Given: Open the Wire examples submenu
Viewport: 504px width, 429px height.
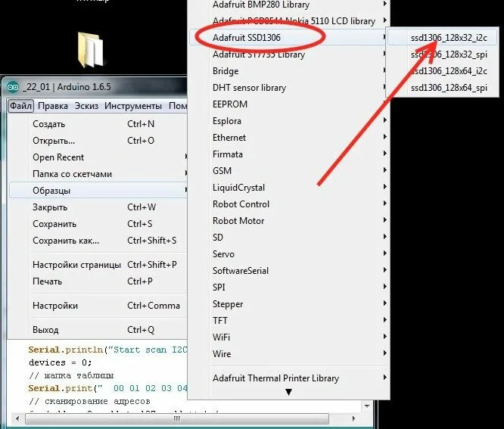Looking at the screenshot, I should pyautogui.click(x=289, y=354).
